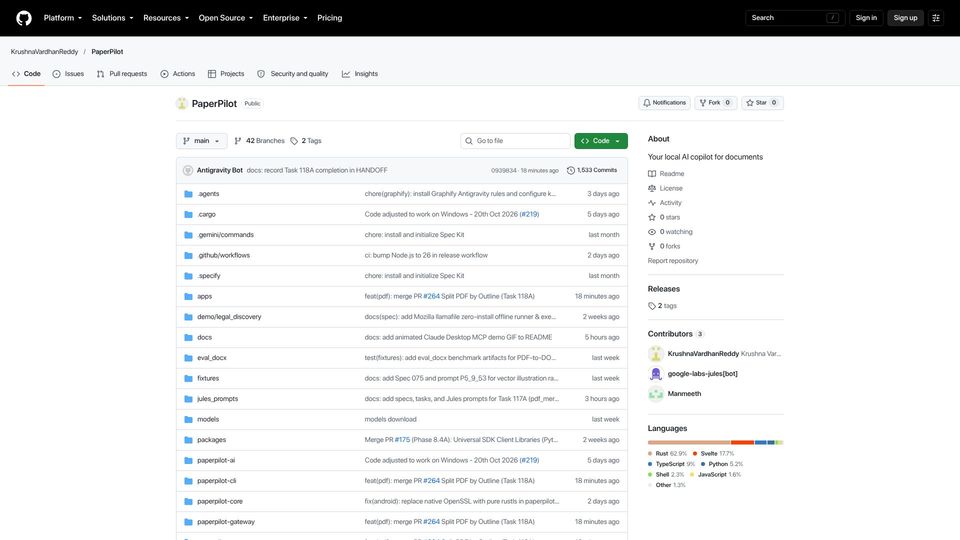Image resolution: width=960 pixels, height=540 pixels.
Task: Open the fixtures folder
Action: point(208,378)
